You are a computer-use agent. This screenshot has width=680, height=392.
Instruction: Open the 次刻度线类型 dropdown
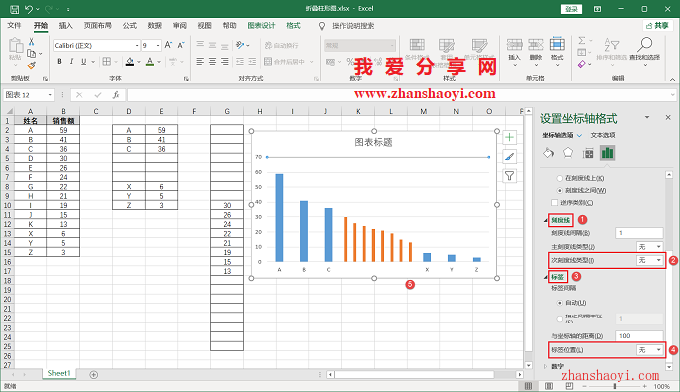(x=650, y=260)
